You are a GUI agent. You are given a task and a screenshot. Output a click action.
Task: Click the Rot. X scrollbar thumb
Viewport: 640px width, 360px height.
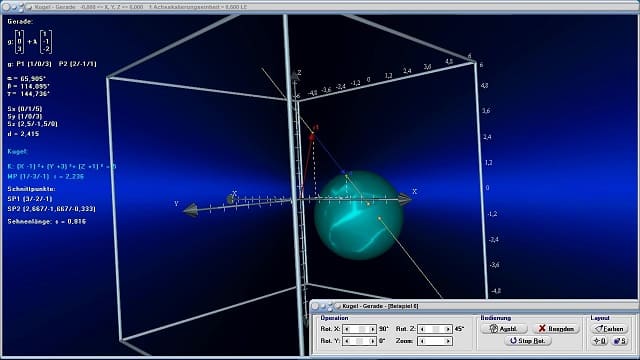pyautogui.click(x=361, y=329)
